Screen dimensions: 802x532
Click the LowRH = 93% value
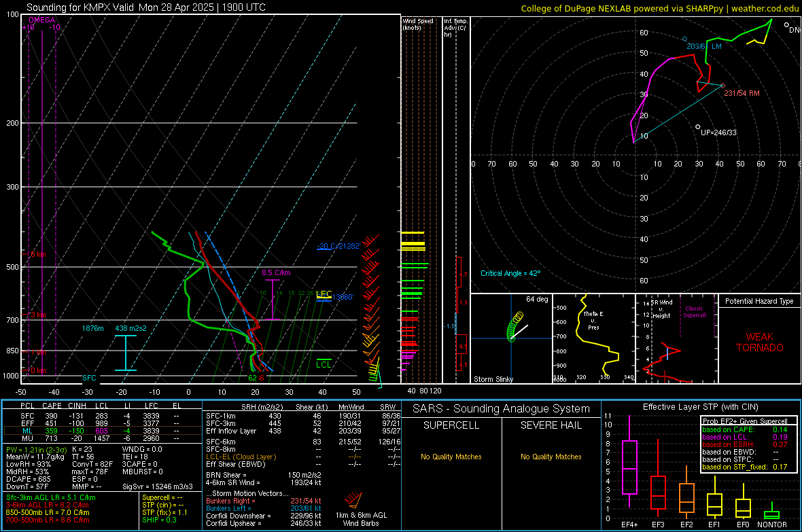(x=29, y=465)
